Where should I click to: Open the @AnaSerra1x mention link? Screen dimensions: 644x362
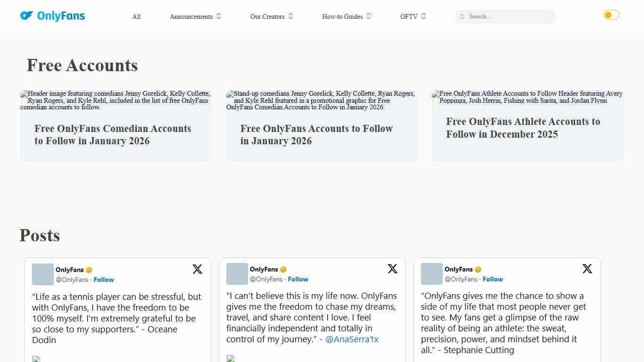pyautogui.click(x=352, y=339)
